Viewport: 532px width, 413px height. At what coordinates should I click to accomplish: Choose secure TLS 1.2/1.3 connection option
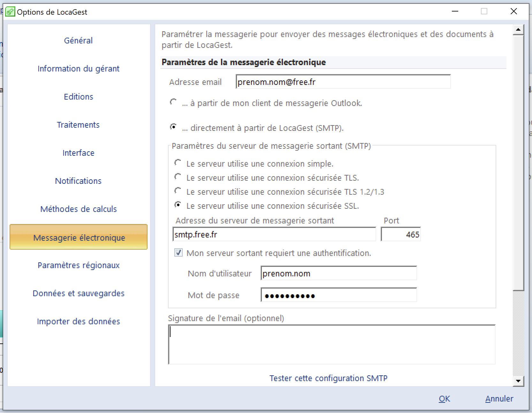click(x=178, y=191)
